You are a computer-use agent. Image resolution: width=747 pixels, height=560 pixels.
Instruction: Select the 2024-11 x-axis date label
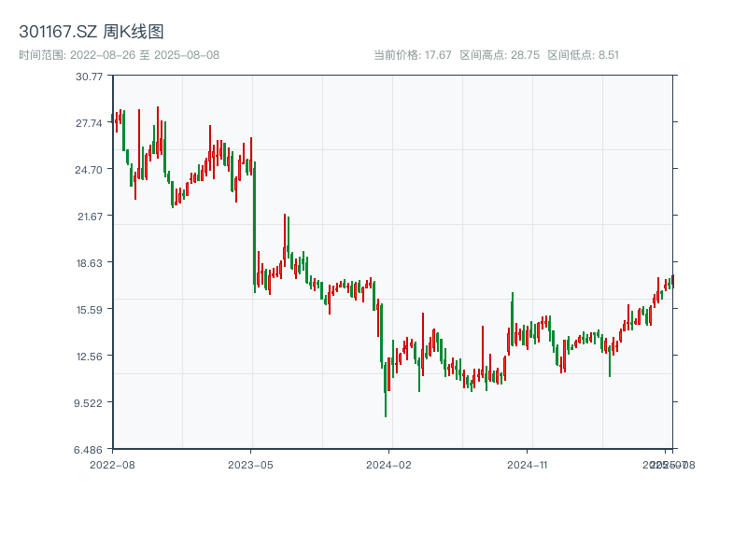(x=528, y=464)
